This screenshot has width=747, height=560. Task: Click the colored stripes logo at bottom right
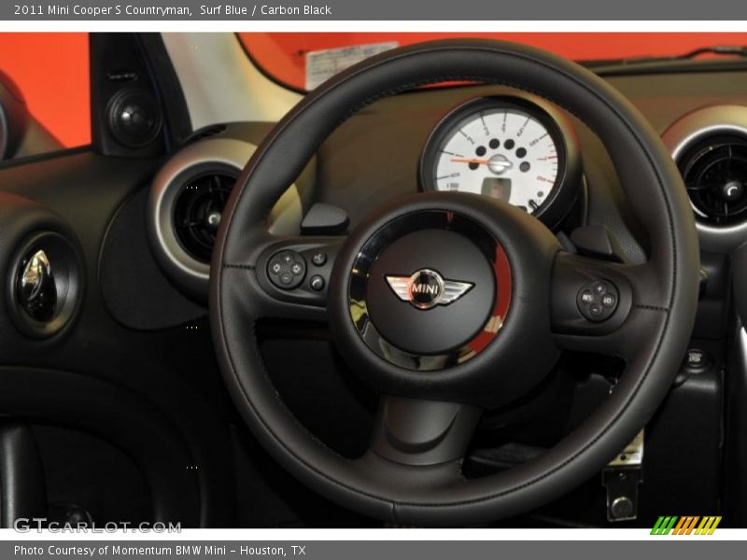(x=685, y=525)
